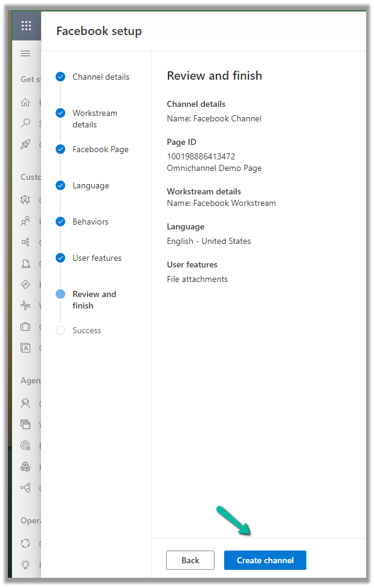Select the headset agent icon

[25, 403]
